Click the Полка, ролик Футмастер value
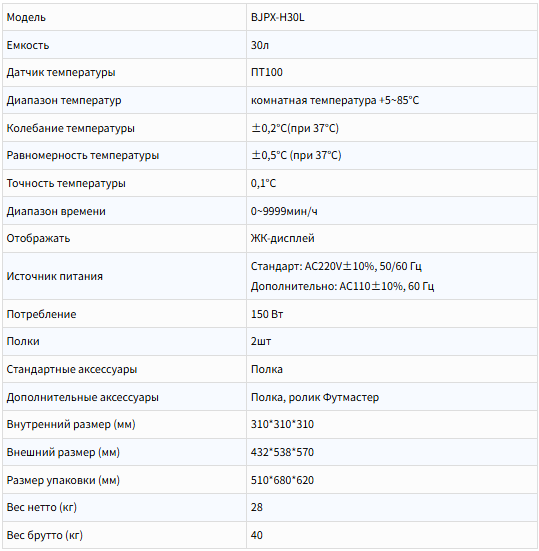Viewport: 539px width, 551px height. [315, 397]
